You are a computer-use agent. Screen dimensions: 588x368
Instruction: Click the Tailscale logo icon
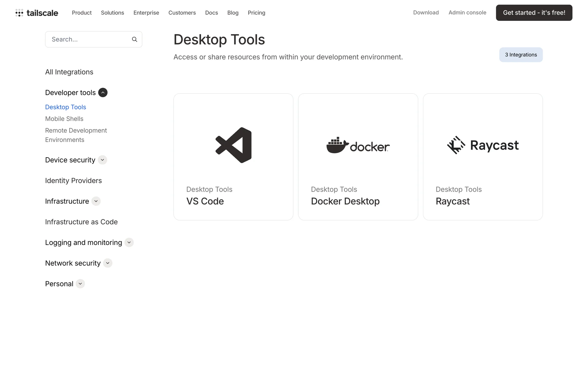pos(19,13)
